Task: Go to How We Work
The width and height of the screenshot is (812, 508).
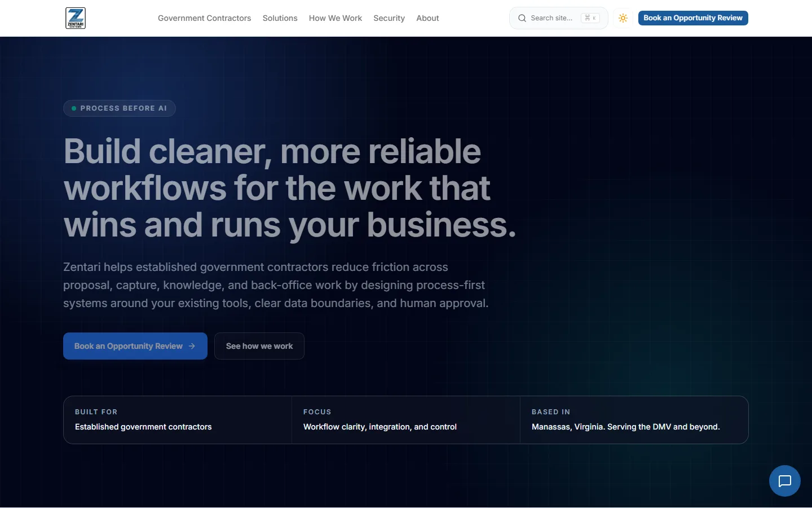Action: (336, 18)
